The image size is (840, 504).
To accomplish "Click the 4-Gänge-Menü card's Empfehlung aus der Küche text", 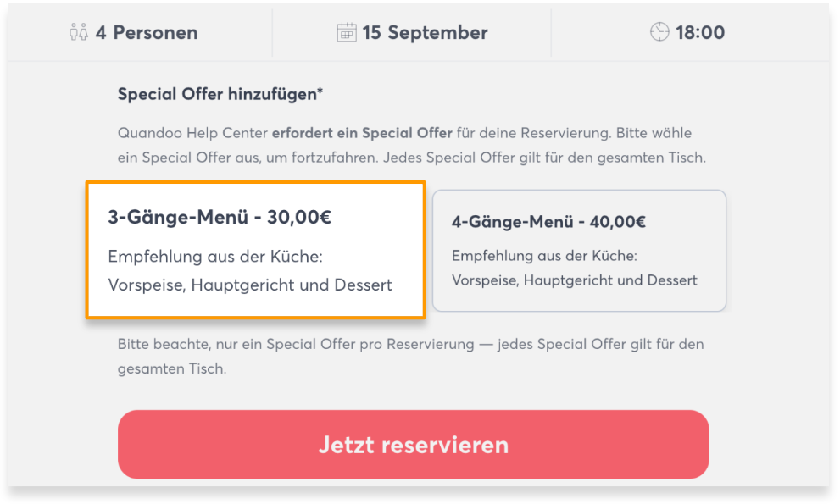I will (544, 256).
